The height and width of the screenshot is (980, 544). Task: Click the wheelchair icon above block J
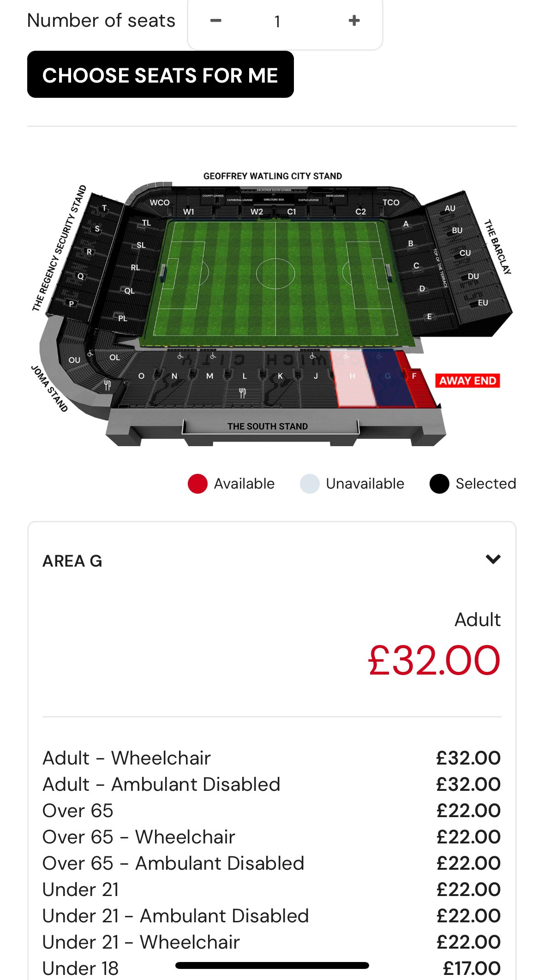point(312,356)
